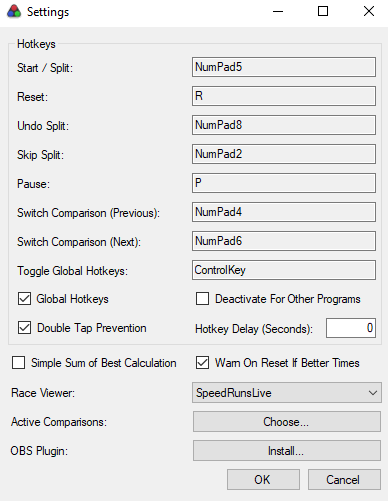Enable Deactivate For Other Programs
Viewport: 388px width, 501px height.
pos(202,299)
